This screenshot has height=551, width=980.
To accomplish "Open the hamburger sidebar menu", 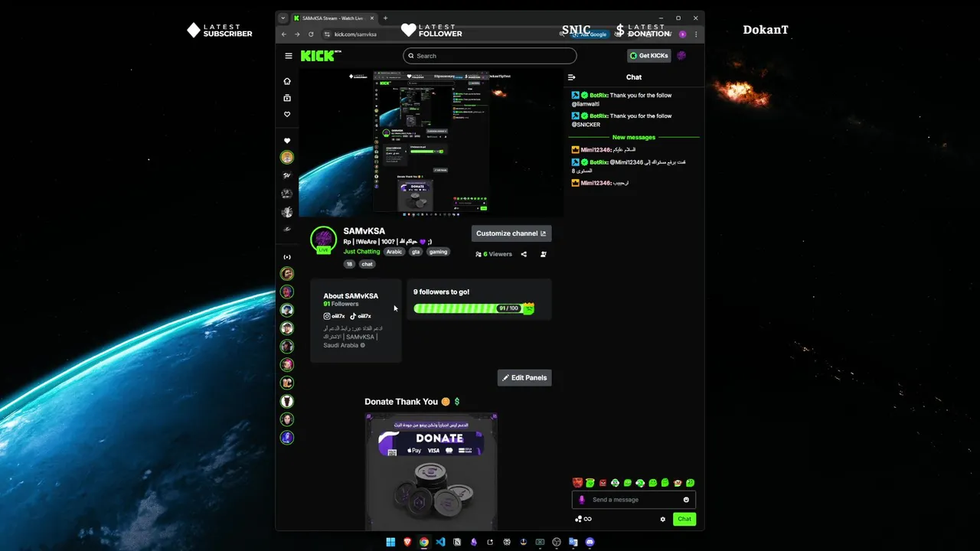I will coord(288,56).
